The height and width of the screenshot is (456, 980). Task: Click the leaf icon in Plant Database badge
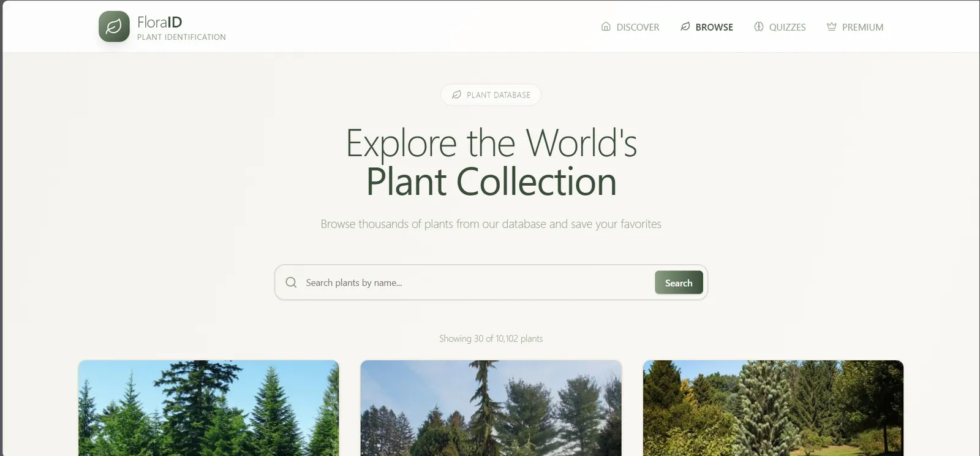(457, 95)
